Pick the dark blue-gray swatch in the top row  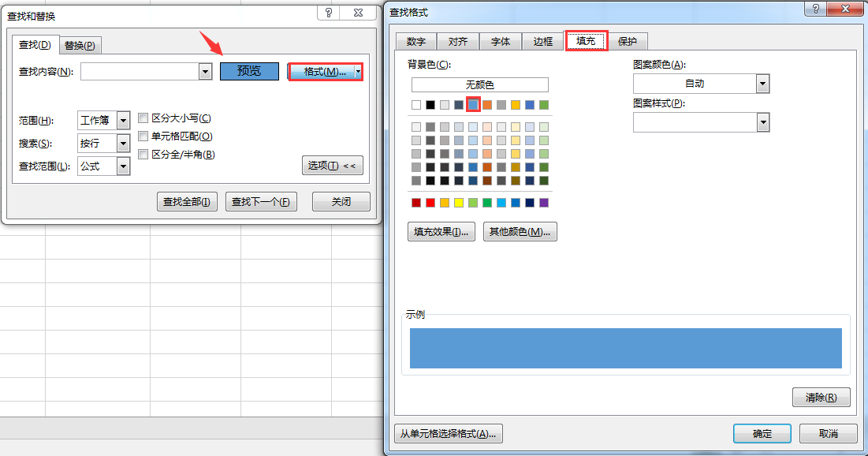459,105
